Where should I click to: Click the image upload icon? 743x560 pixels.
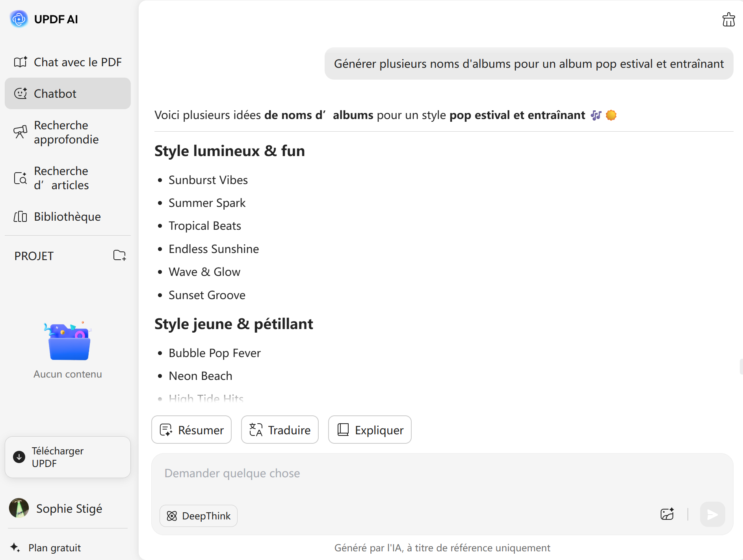point(667,514)
